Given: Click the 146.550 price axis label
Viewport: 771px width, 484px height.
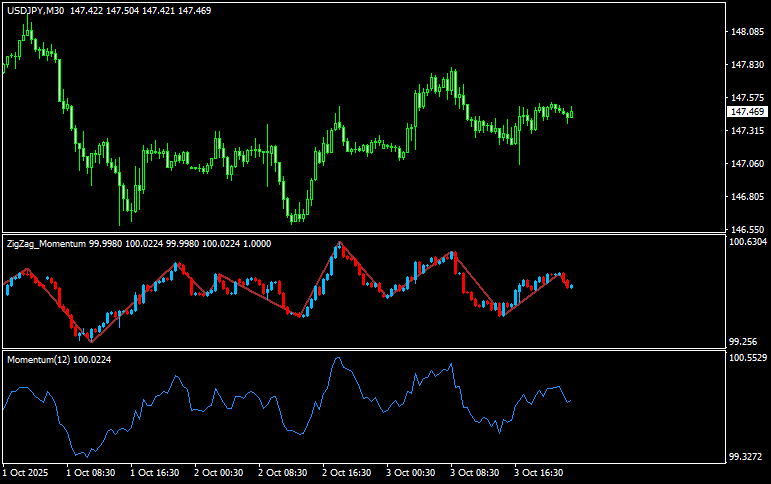Looking at the screenshot, I should pos(748,197).
